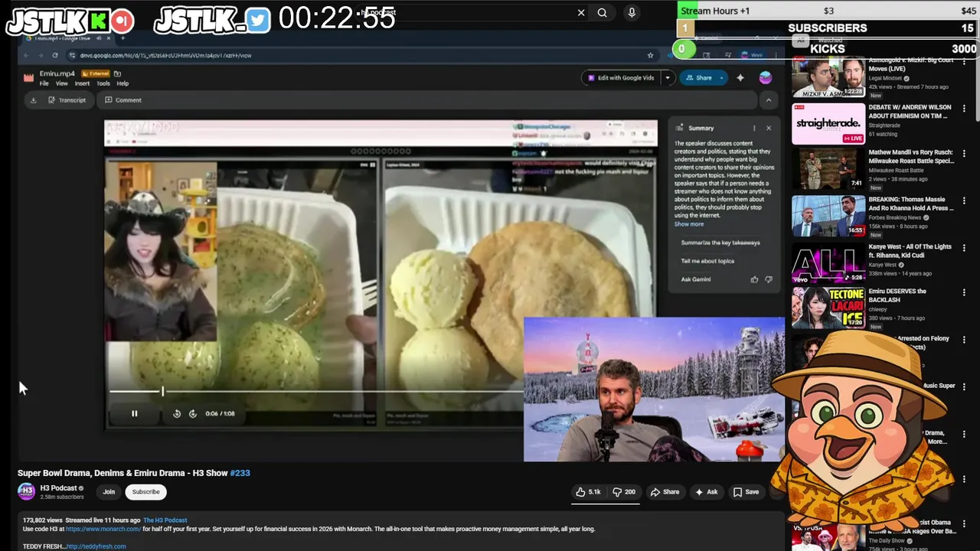The height and width of the screenshot is (551, 980).
Task: Click the JSTLK Twitter logo overlay
Action: (258, 21)
